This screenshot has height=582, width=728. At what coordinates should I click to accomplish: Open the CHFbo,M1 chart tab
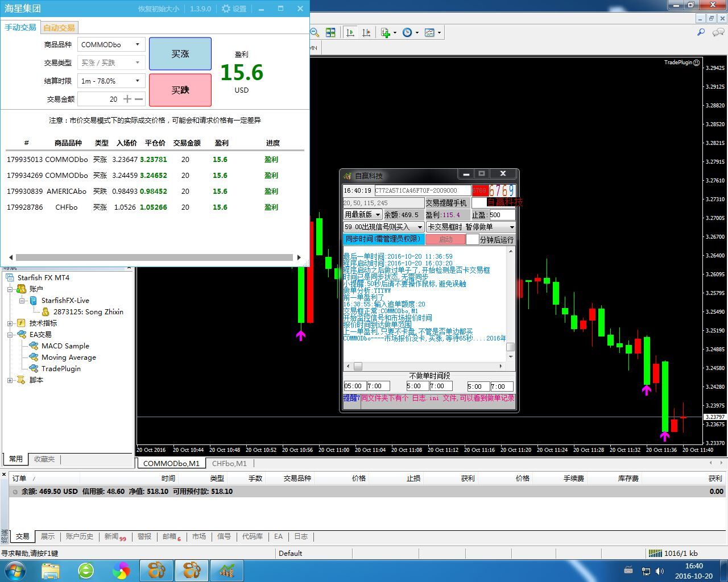click(229, 463)
